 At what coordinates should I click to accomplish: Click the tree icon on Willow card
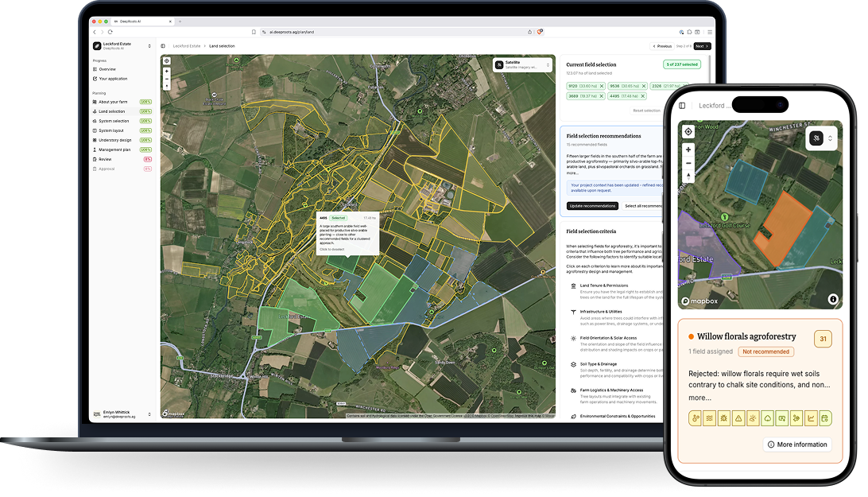tap(767, 418)
